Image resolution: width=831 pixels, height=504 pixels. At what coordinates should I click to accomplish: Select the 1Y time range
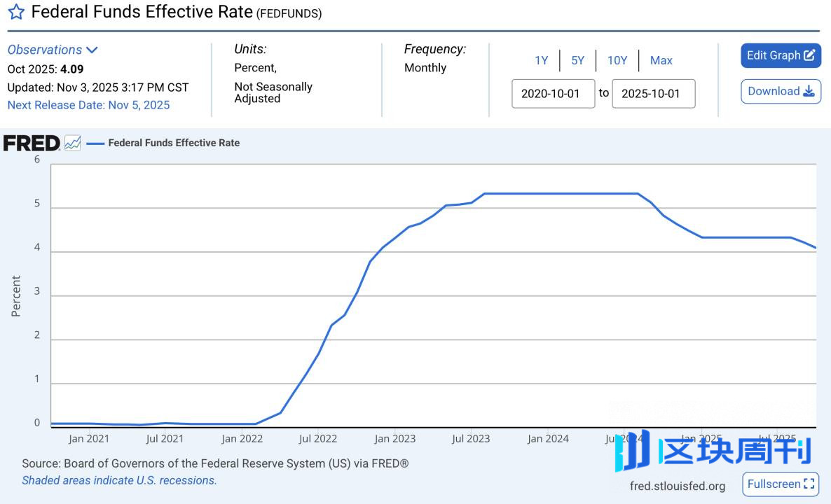[541, 60]
